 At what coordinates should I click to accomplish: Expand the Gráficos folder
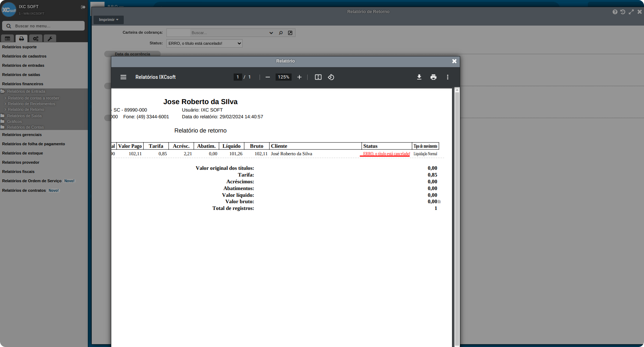14,121
